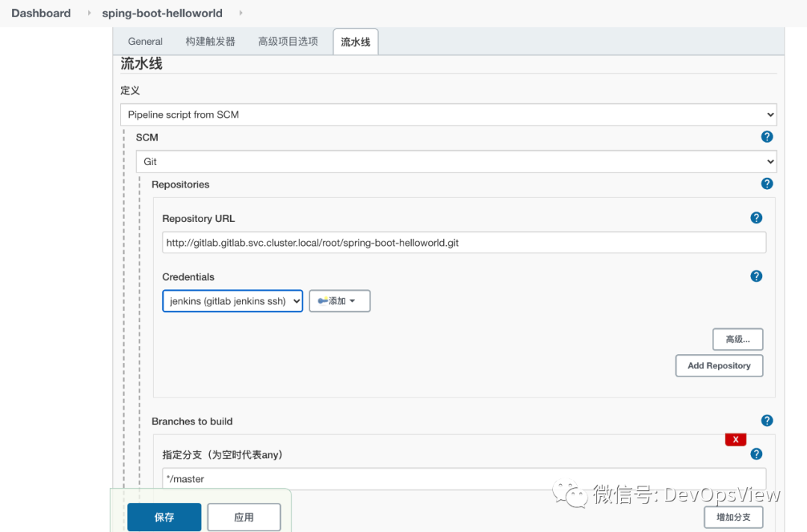The width and height of the screenshot is (807, 532).
Task: Focus the Repository URL input field
Action: coord(464,242)
